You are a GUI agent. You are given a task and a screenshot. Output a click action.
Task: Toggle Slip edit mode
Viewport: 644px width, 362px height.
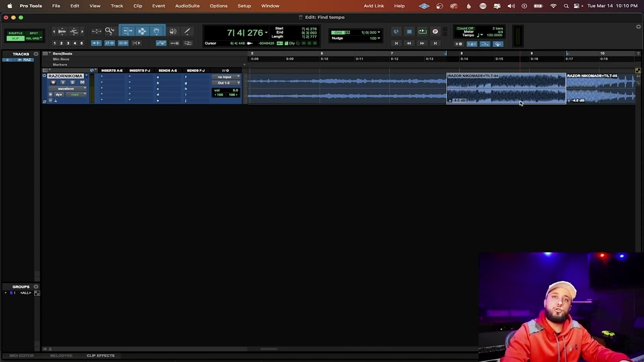coord(16,38)
